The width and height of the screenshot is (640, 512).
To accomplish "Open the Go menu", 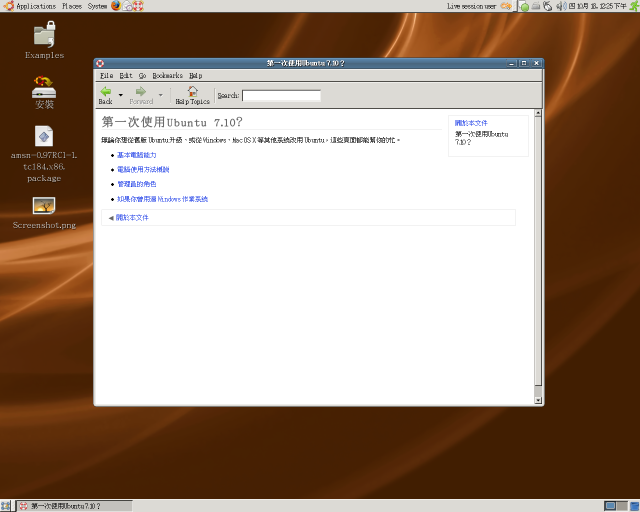I will tap(142, 76).
